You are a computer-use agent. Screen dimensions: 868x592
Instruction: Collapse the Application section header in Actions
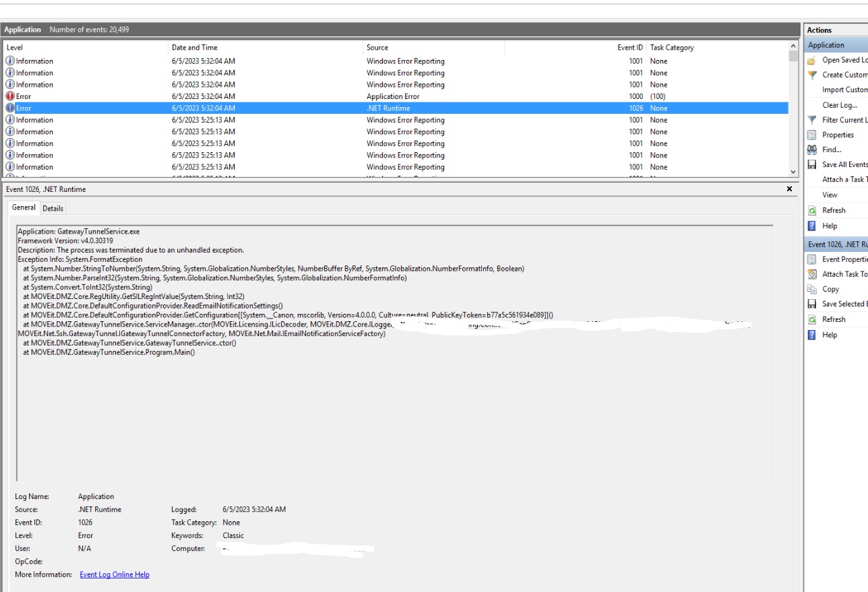836,45
